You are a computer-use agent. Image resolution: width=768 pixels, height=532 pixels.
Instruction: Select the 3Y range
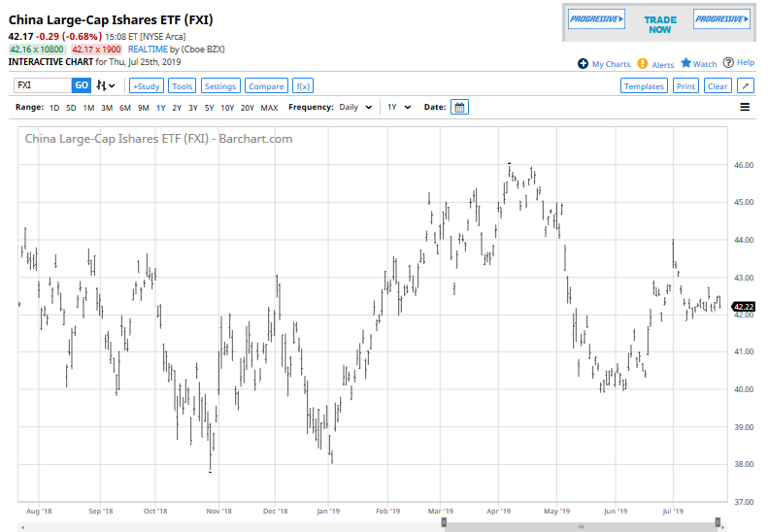tap(193, 108)
